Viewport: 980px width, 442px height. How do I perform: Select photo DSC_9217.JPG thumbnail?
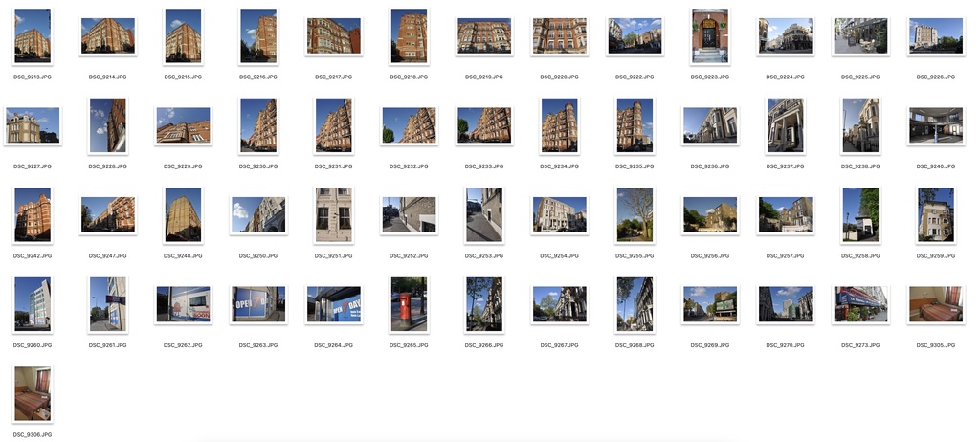[334, 36]
